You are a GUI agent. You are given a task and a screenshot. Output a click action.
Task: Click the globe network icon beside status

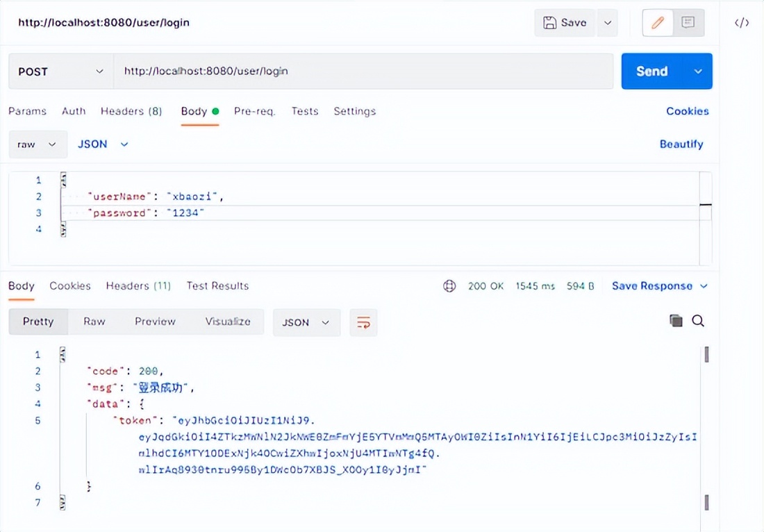click(449, 286)
